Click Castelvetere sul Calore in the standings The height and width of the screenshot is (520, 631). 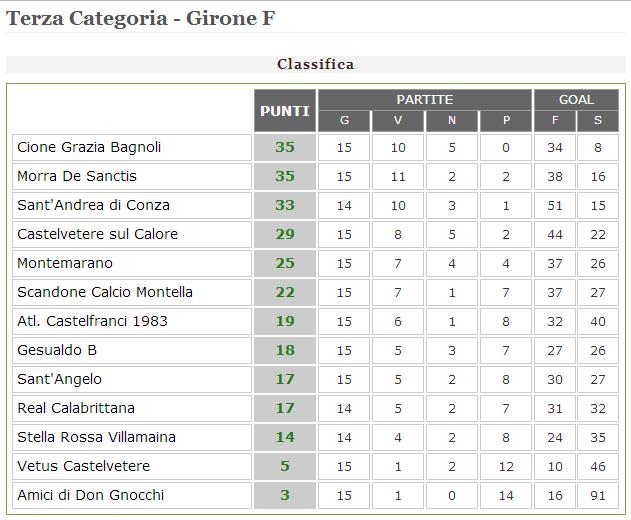[97, 234]
